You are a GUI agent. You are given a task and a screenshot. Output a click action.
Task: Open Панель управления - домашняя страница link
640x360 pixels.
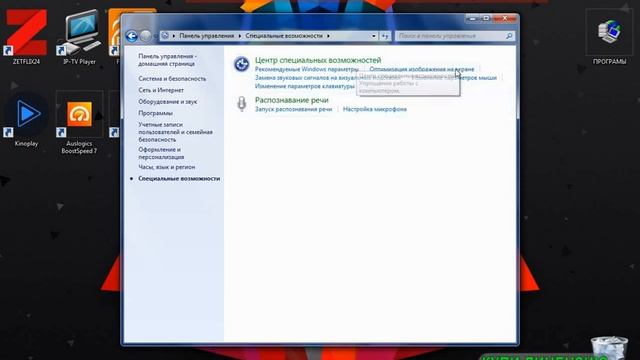167,60
